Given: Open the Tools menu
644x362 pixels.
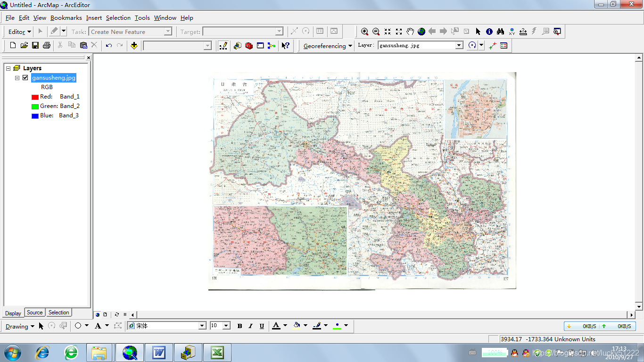Looking at the screenshot, I should pyautogui.click(x=142, y=17).
